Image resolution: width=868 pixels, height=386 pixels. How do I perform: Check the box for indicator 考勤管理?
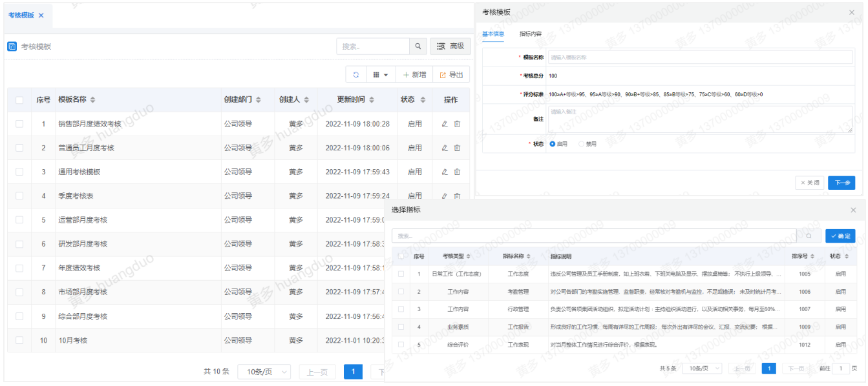pos(401,292)
